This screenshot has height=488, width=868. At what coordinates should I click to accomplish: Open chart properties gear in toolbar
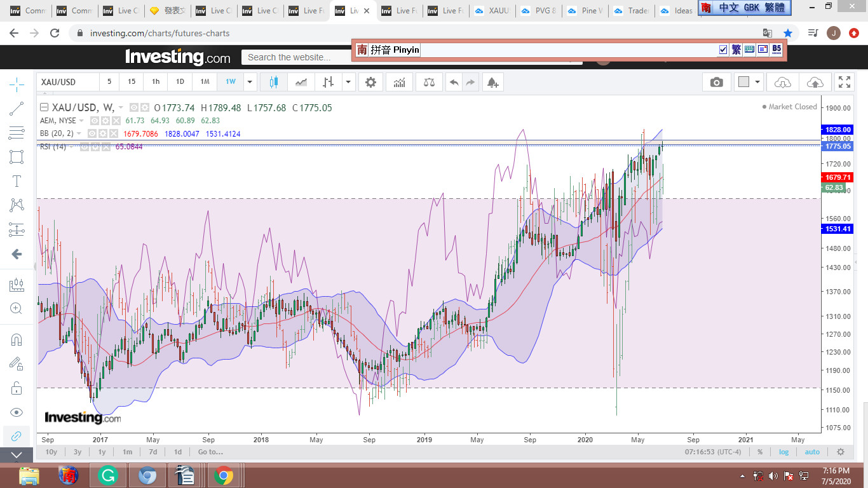coord(370,83)
